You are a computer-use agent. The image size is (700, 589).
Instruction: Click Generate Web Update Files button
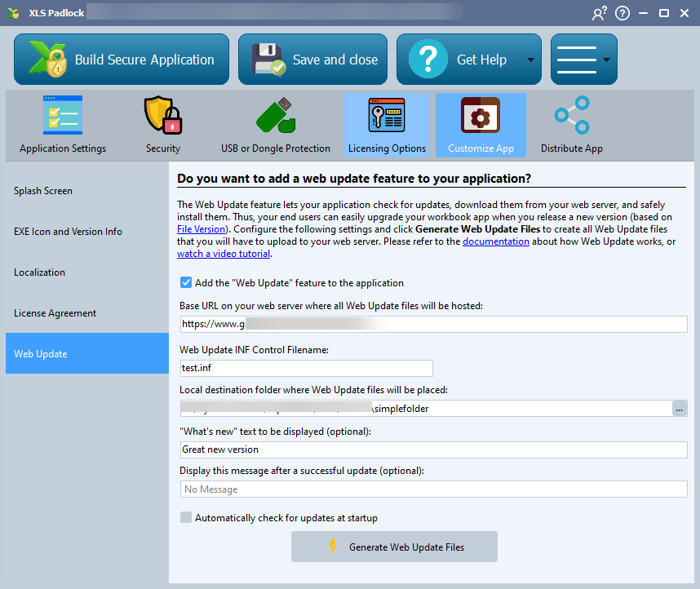tap(394, 547)
